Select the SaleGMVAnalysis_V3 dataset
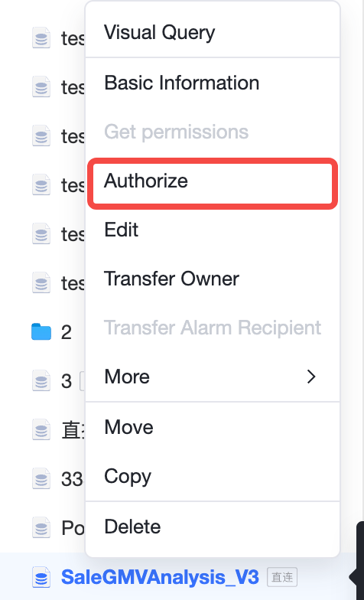Image resolution: width=364 pixels, height=600 pixels. (160, 577)
